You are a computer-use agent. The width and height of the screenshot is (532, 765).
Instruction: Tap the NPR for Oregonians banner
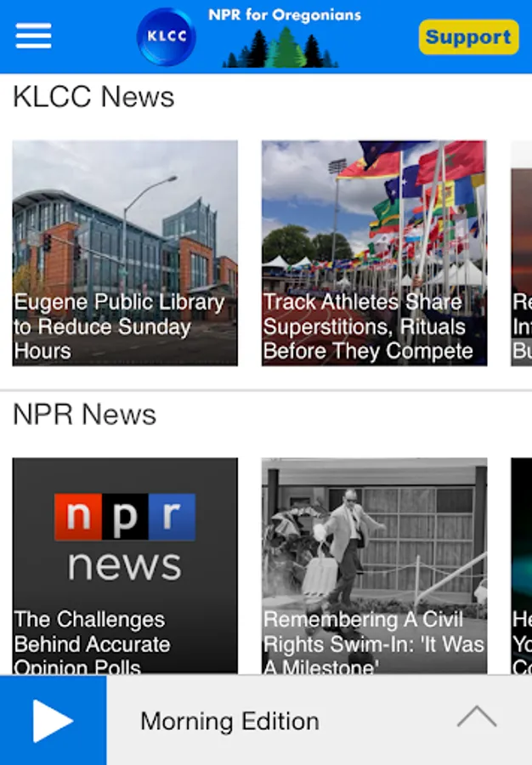(x=285, y=37)
